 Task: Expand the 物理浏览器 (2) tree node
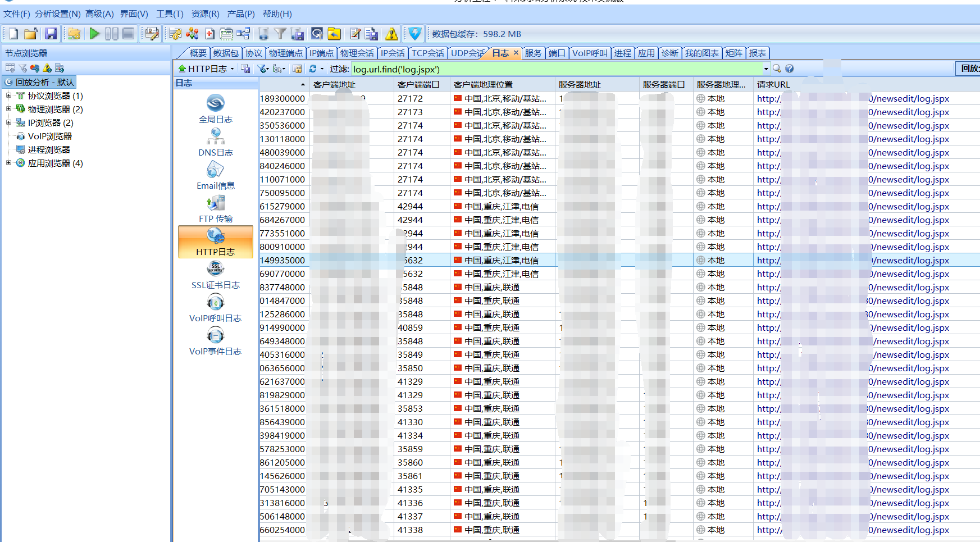coord(8,109)
